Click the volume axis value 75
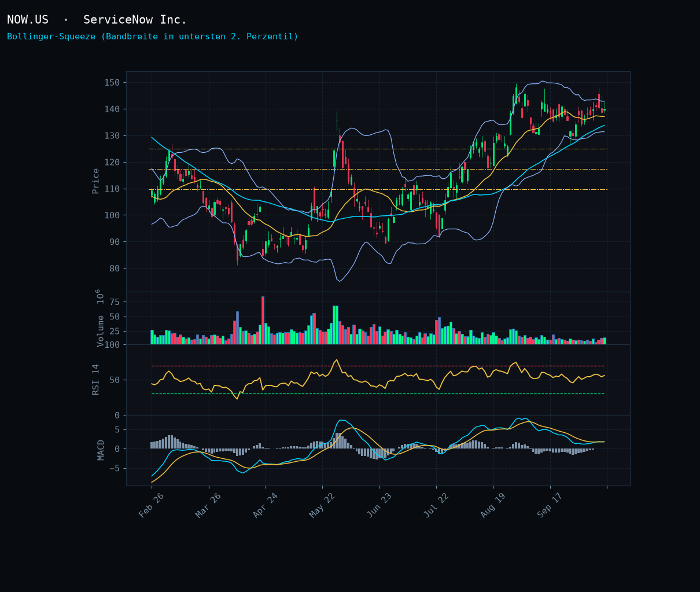The width and height of the screenshot is (700, 592). pos(115,302)
